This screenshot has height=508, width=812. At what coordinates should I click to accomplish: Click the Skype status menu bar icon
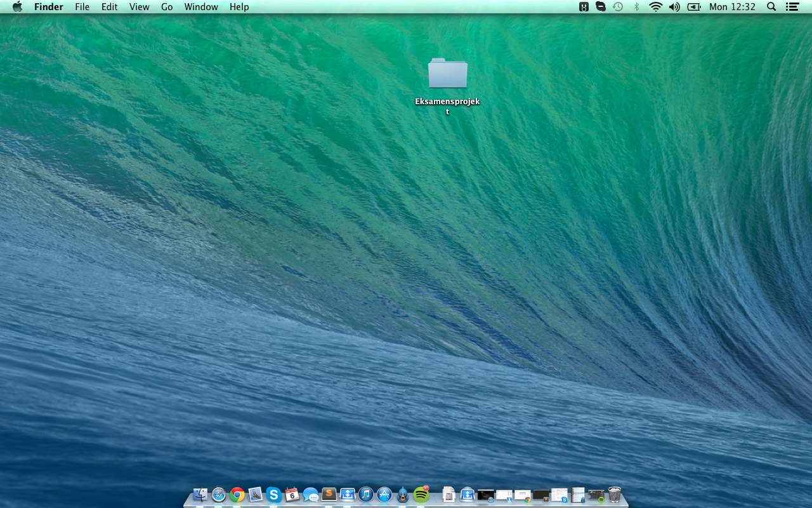(x=601, y=7)
